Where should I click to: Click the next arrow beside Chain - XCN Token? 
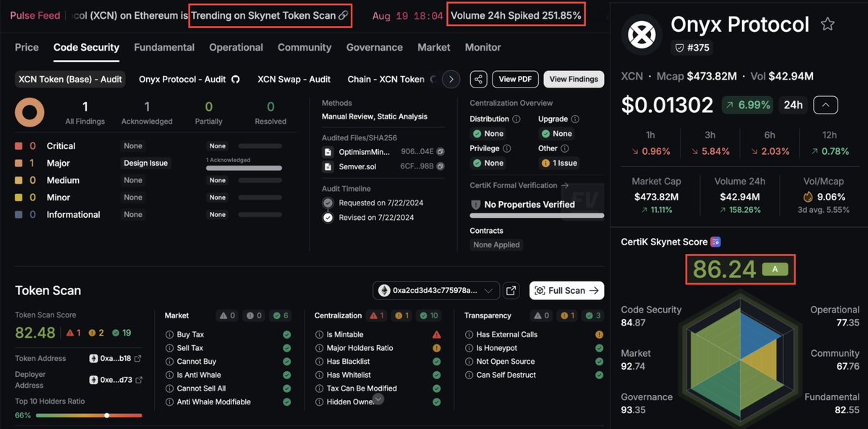click(x=451, y=79)
